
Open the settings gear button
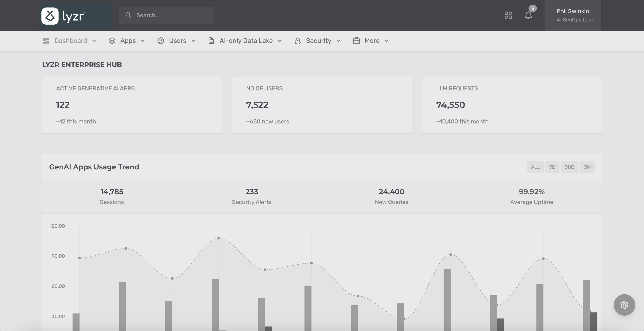click(624, 305)
